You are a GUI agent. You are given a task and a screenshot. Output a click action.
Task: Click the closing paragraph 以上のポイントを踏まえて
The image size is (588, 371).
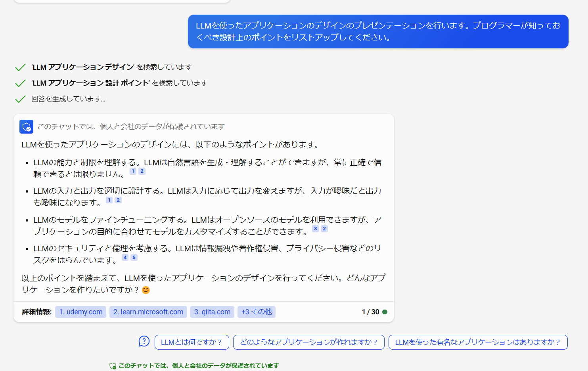pos(203,284)
